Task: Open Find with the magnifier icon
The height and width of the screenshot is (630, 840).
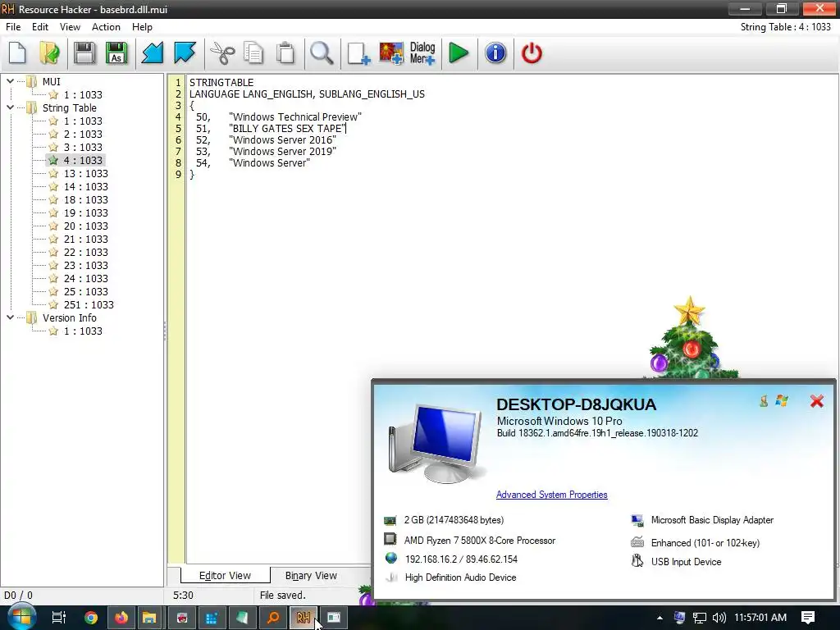Action: pos(322,53)
